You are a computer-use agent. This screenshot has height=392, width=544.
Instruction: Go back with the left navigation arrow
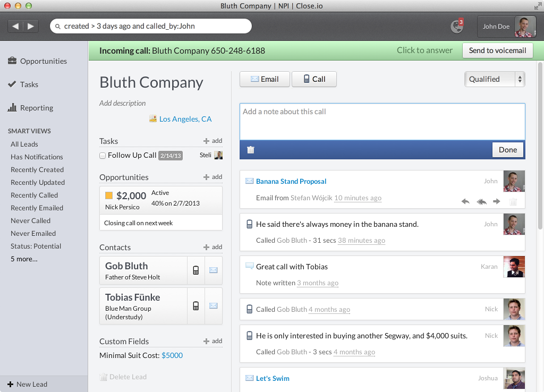[x=15, y=26]
